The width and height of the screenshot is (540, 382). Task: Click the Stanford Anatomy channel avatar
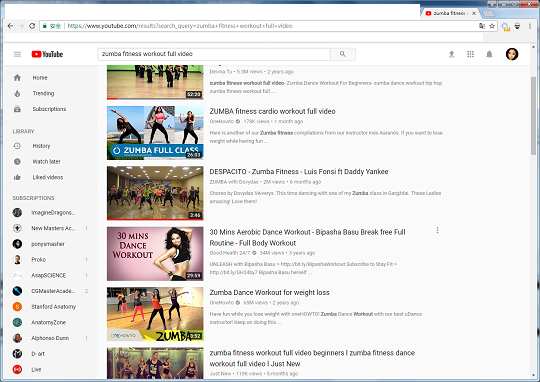click(x=17, y=307)
